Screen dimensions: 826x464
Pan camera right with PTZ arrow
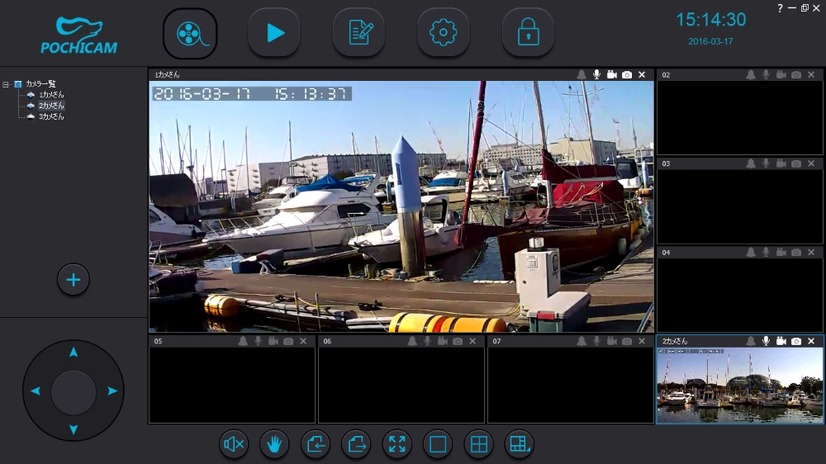click(112, 391)
